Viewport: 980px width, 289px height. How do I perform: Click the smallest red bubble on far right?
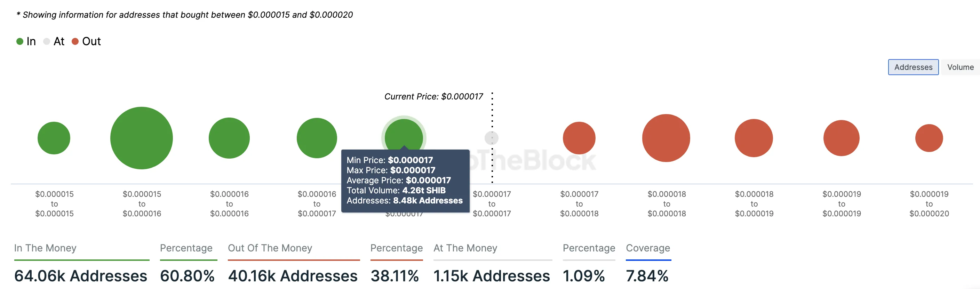click(x=929, y=138)
